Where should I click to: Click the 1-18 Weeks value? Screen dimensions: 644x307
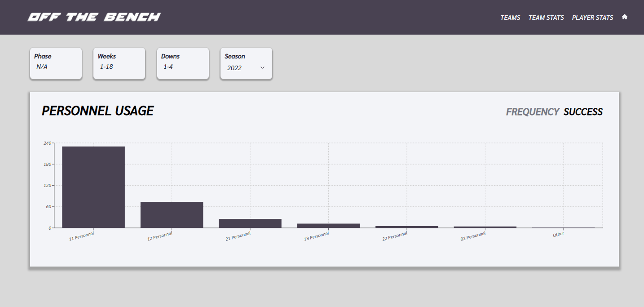click(106, 67)
